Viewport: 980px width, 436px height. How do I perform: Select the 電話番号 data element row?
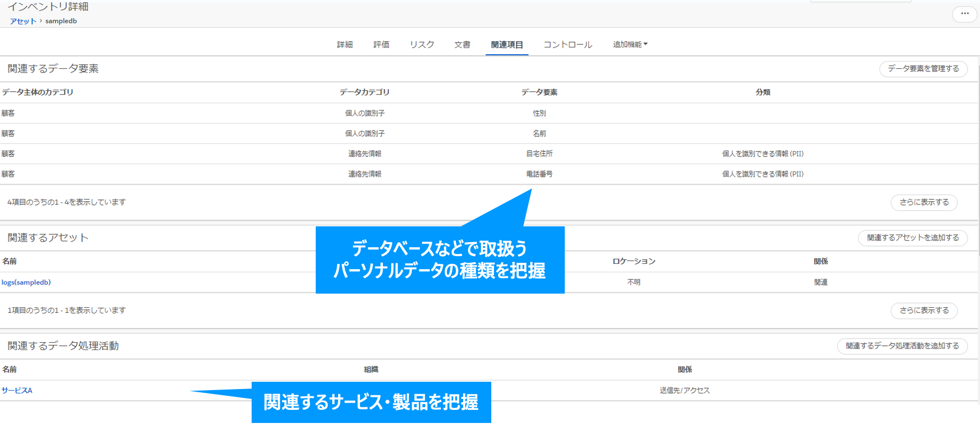click(539, 174)
